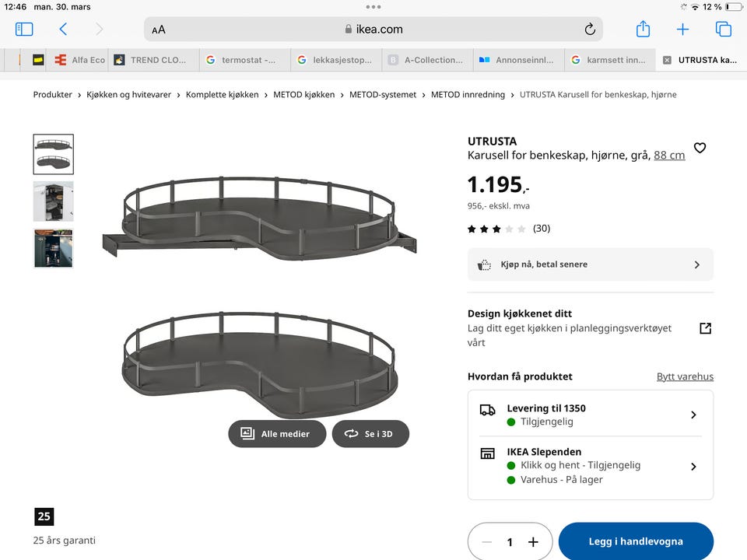Image resolution: width=747 pixels, height=560 pixels.
Task: Expand IKEA Slependen chevron
Action: click(x=693, y=467)
